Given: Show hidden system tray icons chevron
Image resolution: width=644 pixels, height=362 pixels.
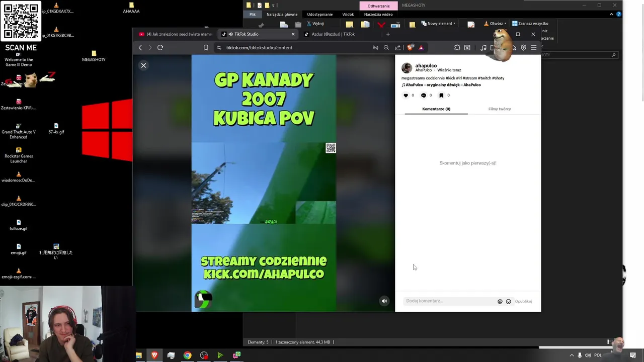Looking at the screenshot, I should (572, 355).
